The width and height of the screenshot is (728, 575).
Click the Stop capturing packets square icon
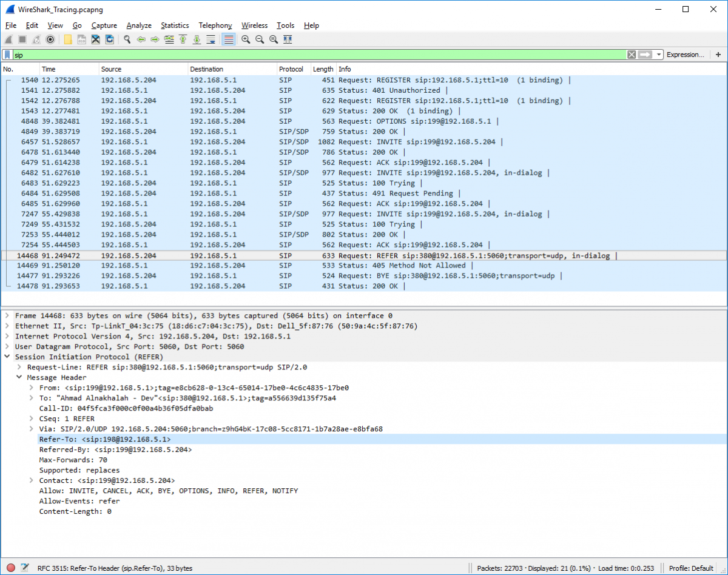(22, 39)
